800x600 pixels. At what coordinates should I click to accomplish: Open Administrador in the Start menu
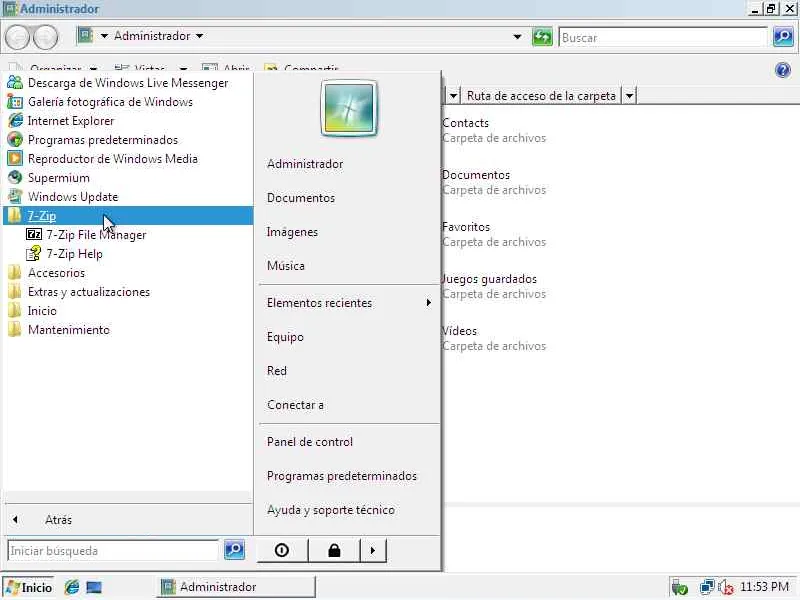coord(305,164)
